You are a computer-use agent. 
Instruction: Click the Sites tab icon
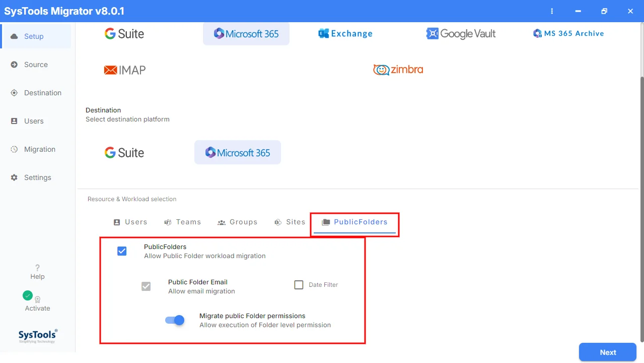[277, 222]
